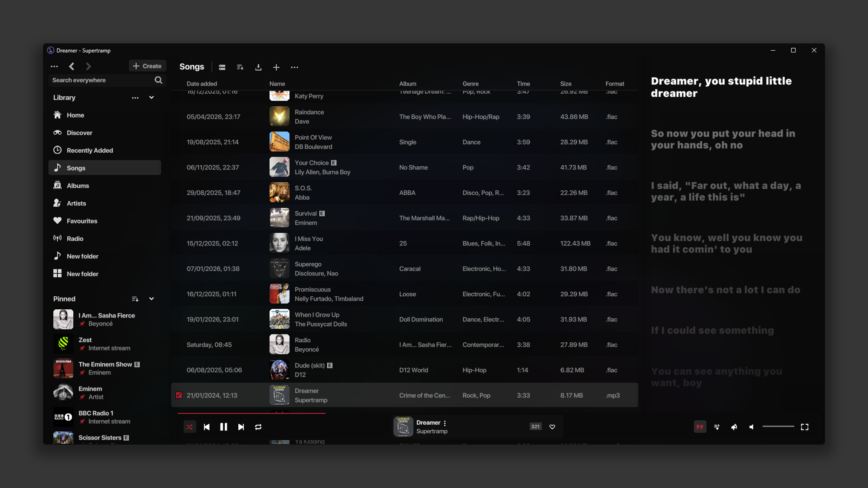Open the sort options in Songs toolbar
Image resolution: width=868 pixels, height=488 pixels.
tap(240, 67)
